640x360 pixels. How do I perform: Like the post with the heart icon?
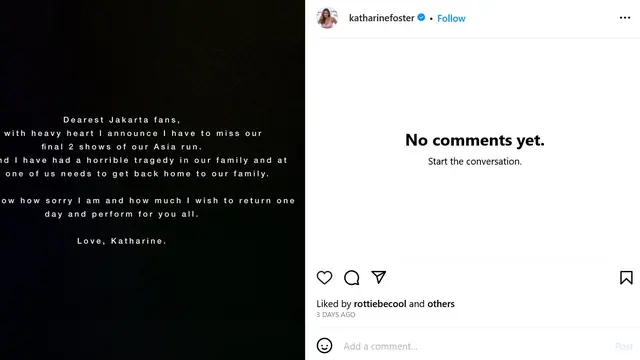324,278
